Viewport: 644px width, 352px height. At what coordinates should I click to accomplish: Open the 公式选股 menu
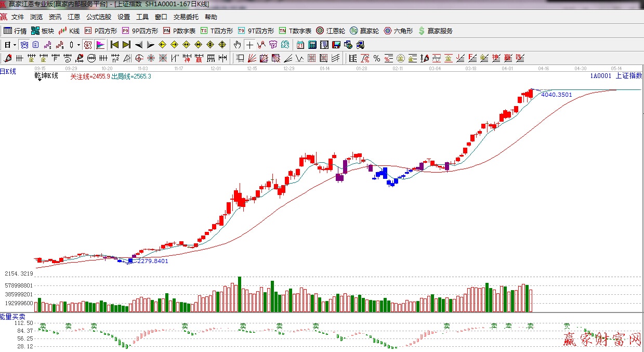coord(99,17)
